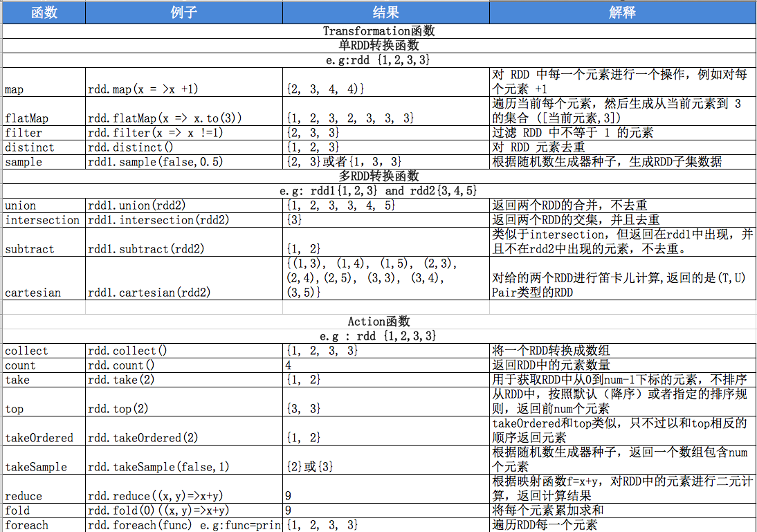Select the 解释 column header

tap(622, 12)
